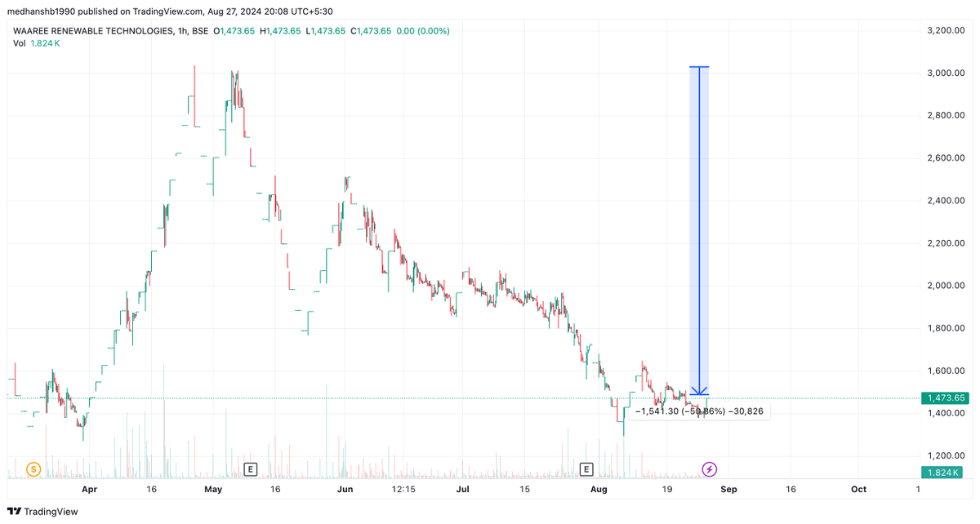Image resolution: width=980 pixels, height=524 pixels.
Task: Click the 1,400.00 price axis label
Action: (947, 413)
